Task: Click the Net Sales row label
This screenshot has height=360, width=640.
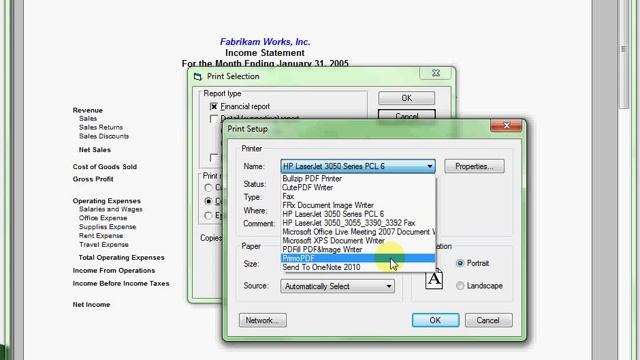Action: click(95, 150)
